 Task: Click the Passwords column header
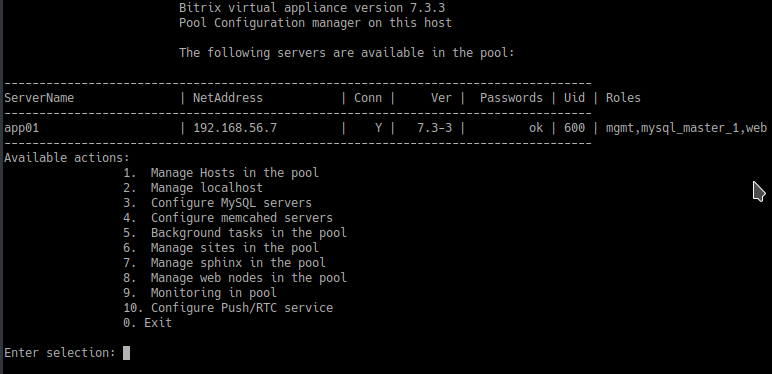511,97
